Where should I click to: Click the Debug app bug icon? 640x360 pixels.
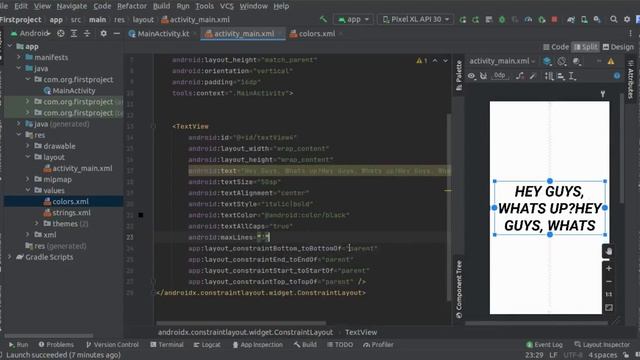[x=502, y=20]
